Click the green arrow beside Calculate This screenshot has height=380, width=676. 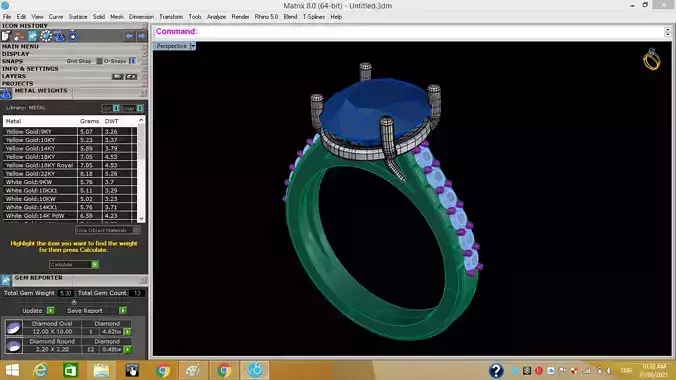[x=95, y=264]
